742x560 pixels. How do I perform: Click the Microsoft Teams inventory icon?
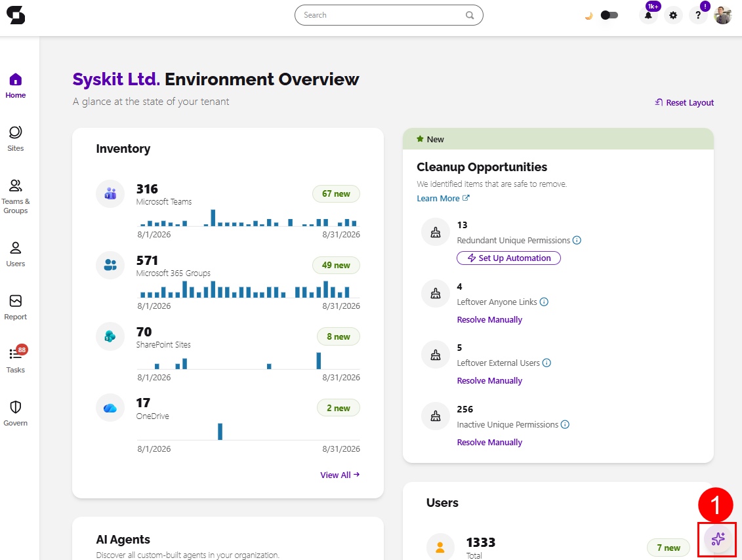point(110,193)
